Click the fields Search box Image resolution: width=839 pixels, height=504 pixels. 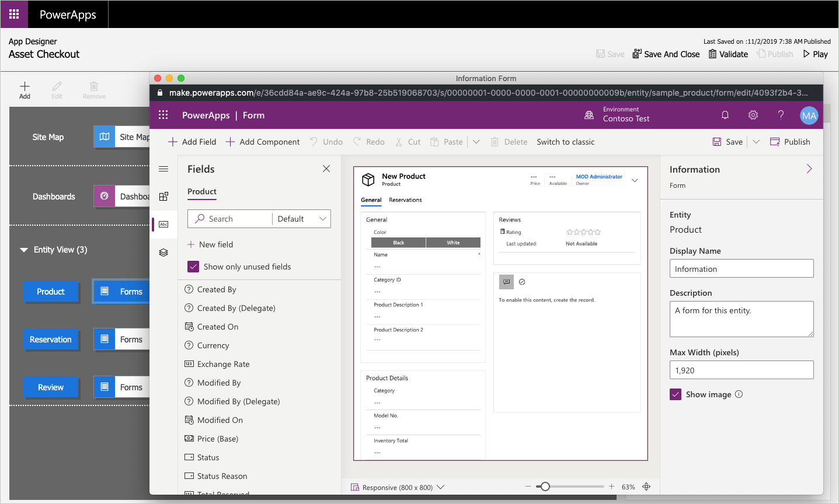(x=230, y=219)
